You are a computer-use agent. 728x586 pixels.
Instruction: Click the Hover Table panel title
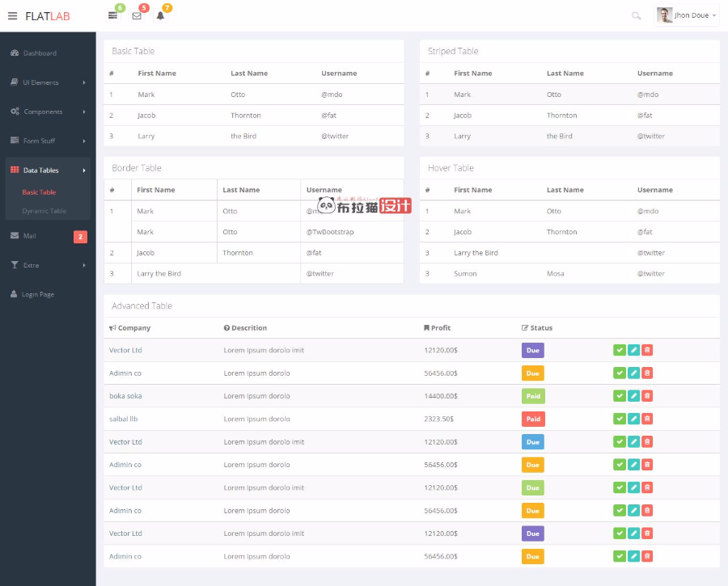451,168
